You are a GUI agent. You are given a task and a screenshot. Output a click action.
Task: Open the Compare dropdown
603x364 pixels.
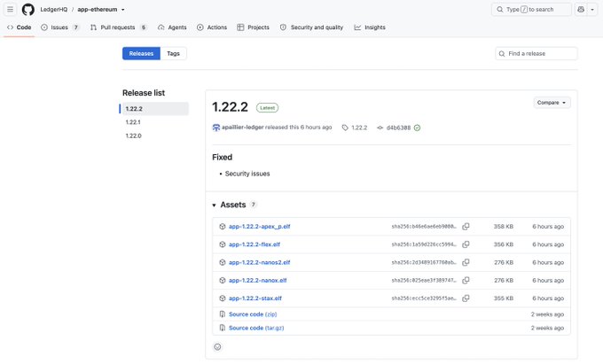point(552,103)
